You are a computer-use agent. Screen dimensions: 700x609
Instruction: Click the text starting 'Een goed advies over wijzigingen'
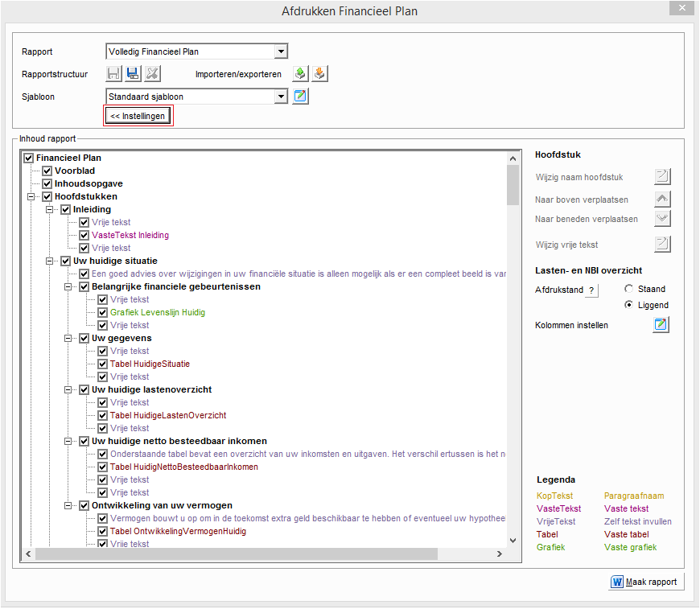[x=299, y=274]
